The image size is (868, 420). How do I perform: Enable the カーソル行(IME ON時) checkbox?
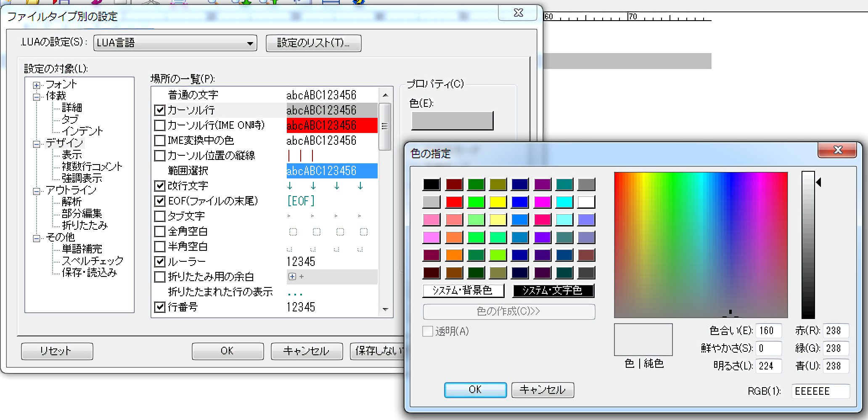(160, 125)
